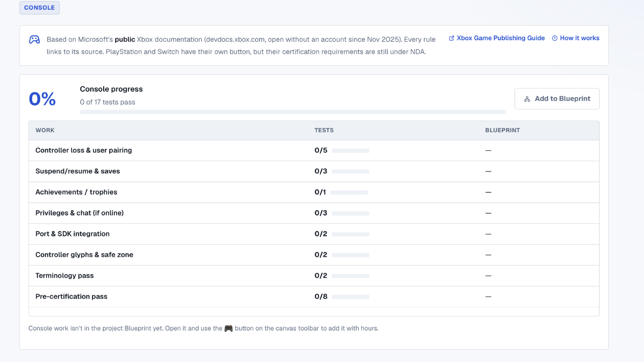Select the Terminology pass row
The width and height of the screenshot is (644, 362).
click(314, 276)
